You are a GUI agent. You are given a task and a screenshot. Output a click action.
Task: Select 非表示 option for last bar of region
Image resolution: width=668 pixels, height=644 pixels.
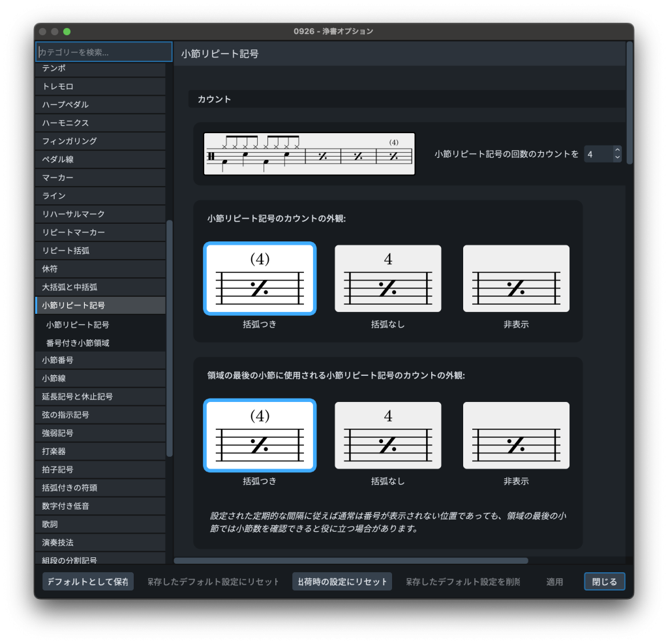click(515, 435)
